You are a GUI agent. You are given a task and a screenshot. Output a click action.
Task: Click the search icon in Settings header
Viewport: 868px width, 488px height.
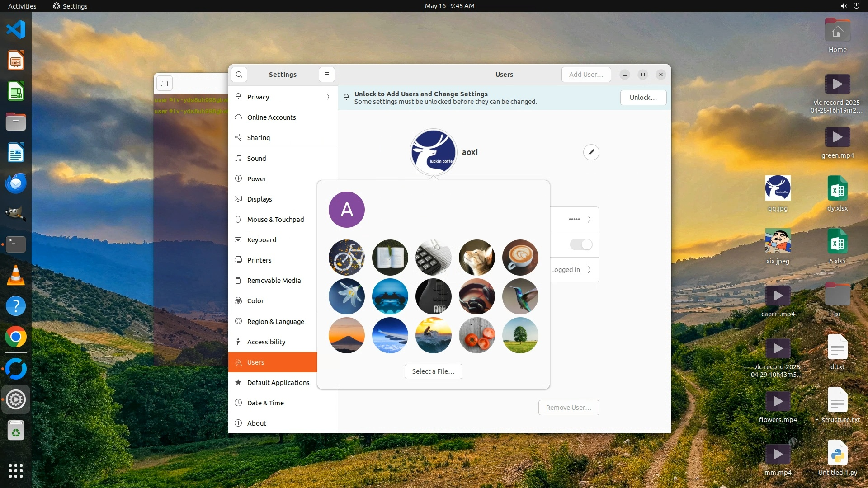[x=239, y=75]
